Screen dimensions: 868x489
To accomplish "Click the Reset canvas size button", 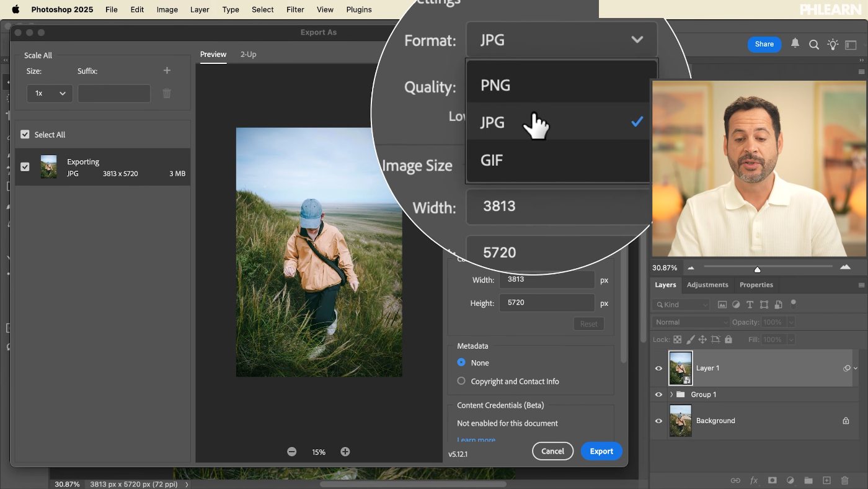I will click(x=588, y=324).
